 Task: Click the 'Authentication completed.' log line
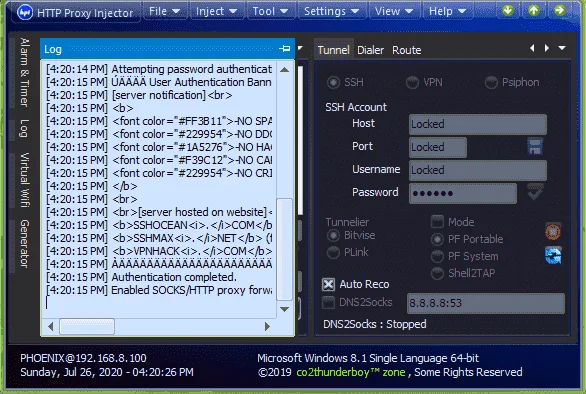click(x=142, y=277)
